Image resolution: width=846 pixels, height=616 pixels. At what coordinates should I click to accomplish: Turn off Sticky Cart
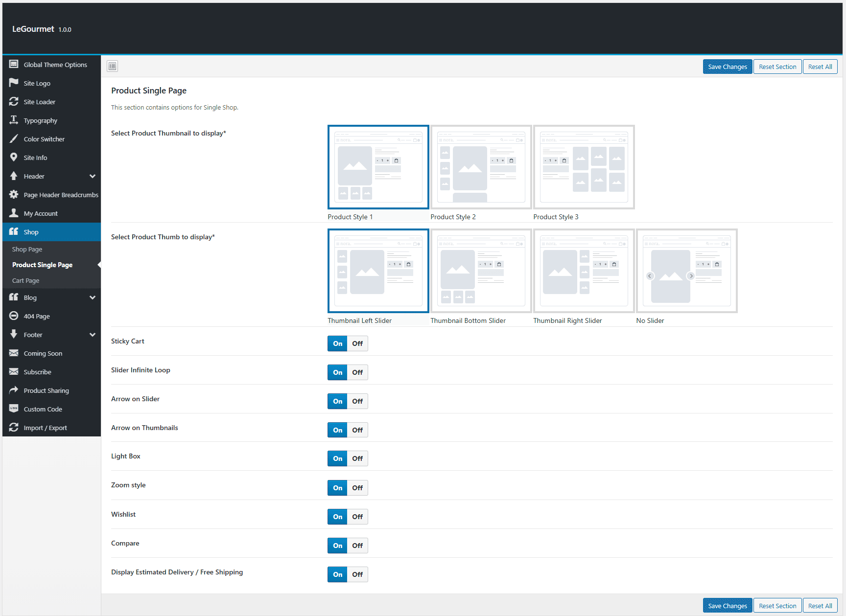357,343
